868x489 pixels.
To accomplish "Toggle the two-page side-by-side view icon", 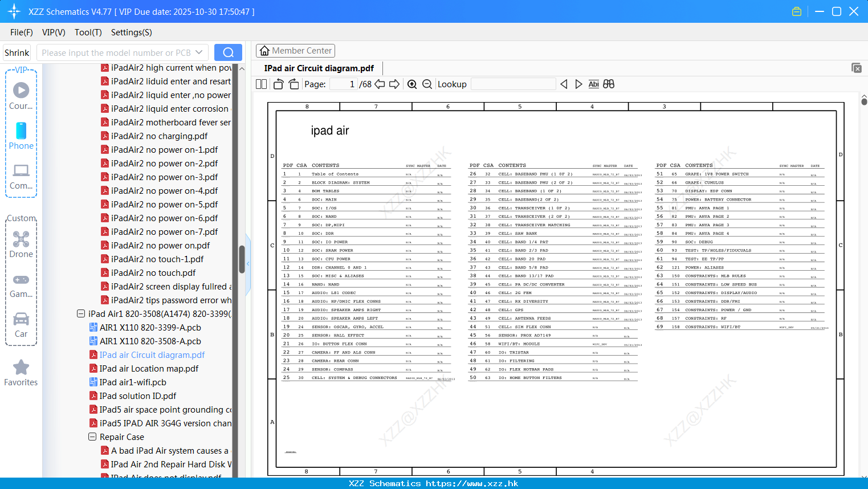I will point(262,84).
